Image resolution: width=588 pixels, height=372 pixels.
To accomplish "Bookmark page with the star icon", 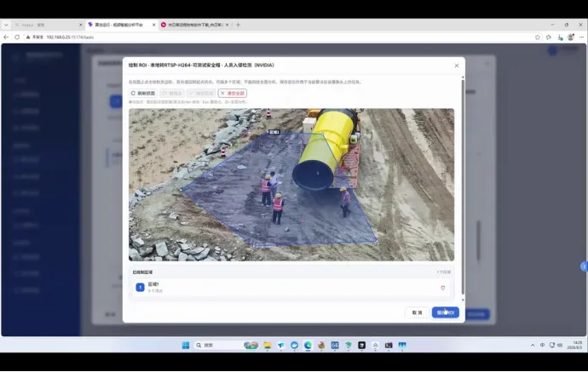I will 538,37.
